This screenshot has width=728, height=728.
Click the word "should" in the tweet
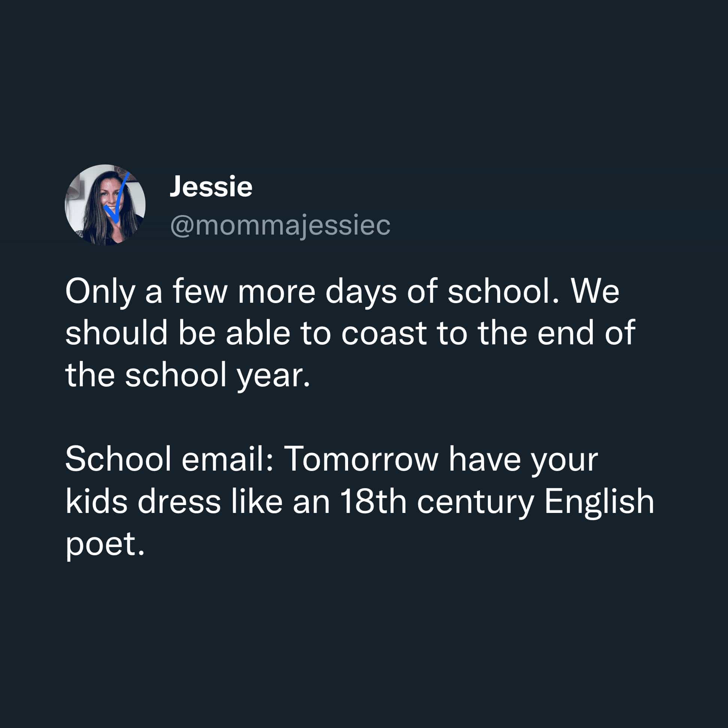(x=116, y=333)
